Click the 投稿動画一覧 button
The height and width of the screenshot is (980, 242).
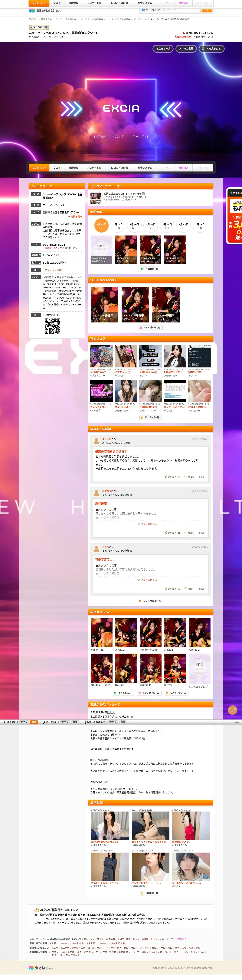tap(150, 893)
